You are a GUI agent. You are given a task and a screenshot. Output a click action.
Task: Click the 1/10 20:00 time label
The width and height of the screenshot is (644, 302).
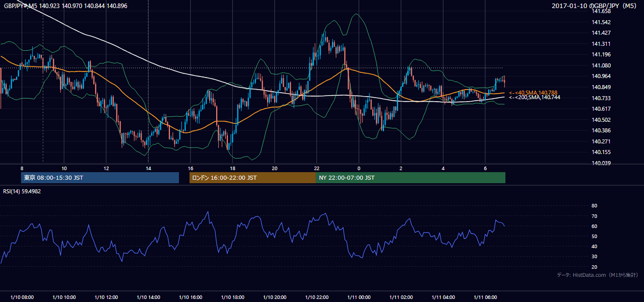pos(275,297)
